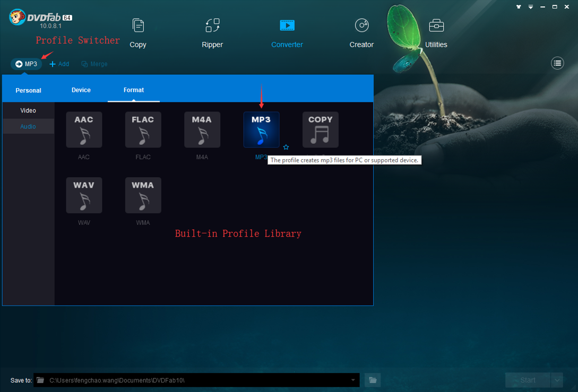
Task: Select the COPY audio profile
Action: (321, 129)
